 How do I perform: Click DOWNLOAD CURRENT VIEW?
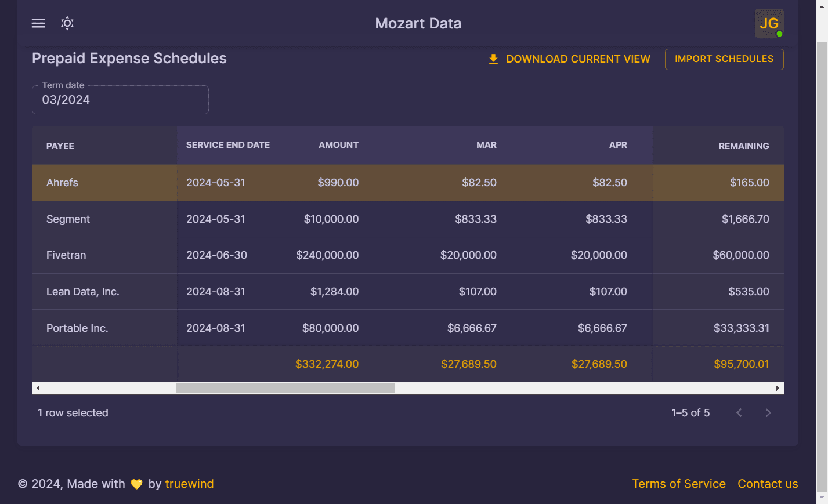[x=578, y=59]
